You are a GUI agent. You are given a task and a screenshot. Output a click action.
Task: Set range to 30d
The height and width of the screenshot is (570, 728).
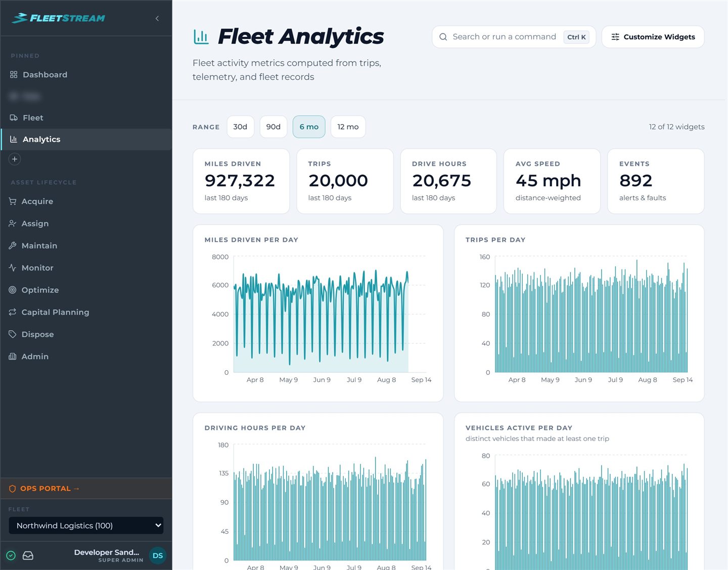pyautogui.click(x=240, y=127)
